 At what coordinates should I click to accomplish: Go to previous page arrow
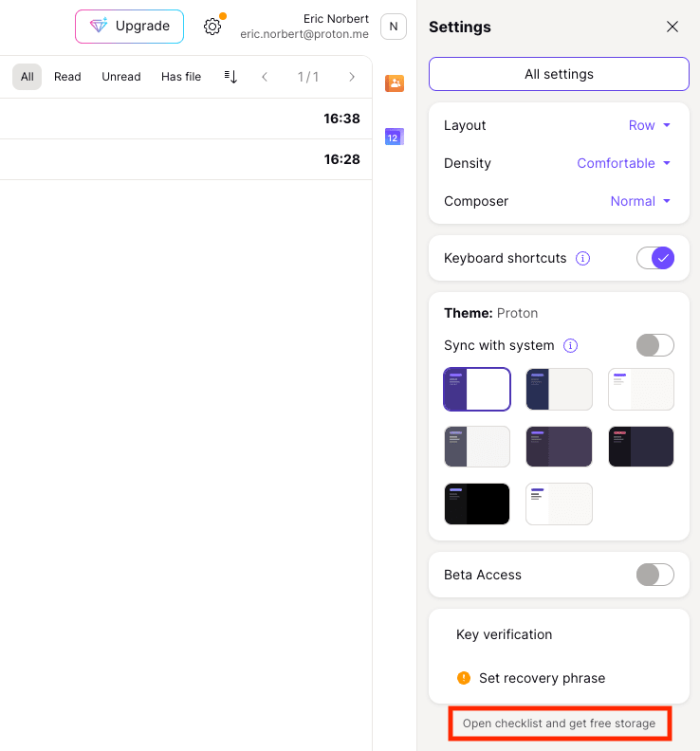pos(265,77)
